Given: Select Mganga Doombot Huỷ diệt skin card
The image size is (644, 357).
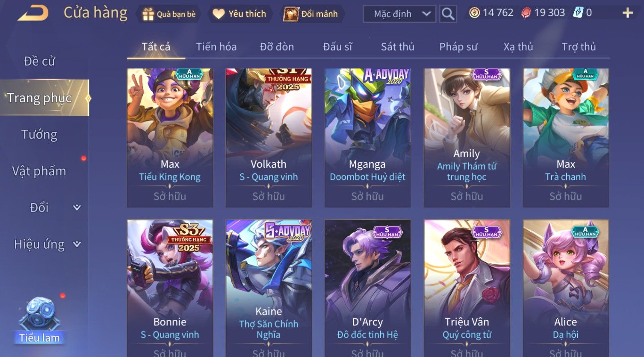Looking at the screenshot, I should click(x=367, y=138).
